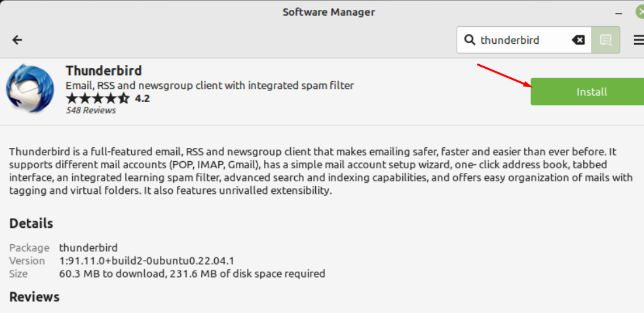Image resolution: width=644 pixels, height=313 pixels.
Task: Click the Software Manager window title
Action: 329,12
